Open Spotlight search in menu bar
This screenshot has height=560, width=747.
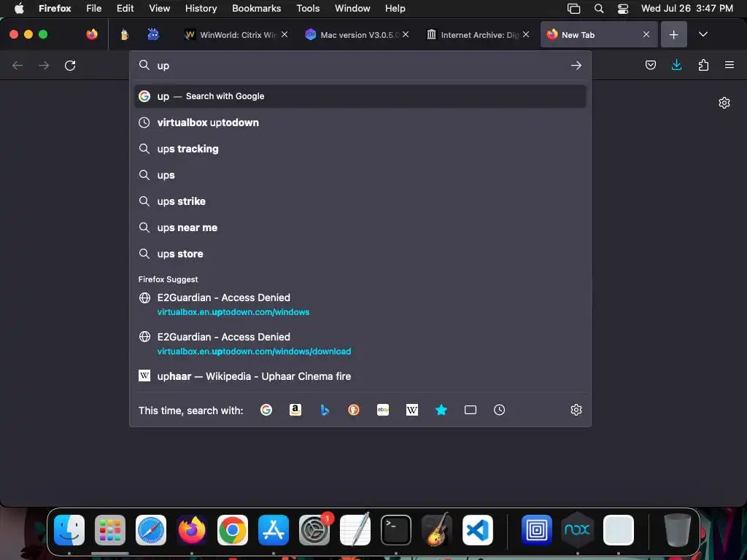(x=599, y=8)
